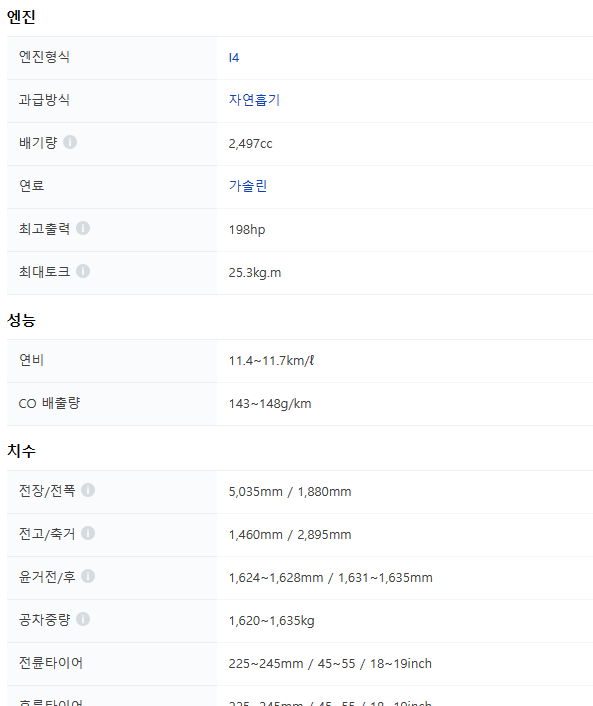The image size is (593, 706).
Task: Select the 1,620~1,635kg weight value
Action: click(x=272, y=621)
